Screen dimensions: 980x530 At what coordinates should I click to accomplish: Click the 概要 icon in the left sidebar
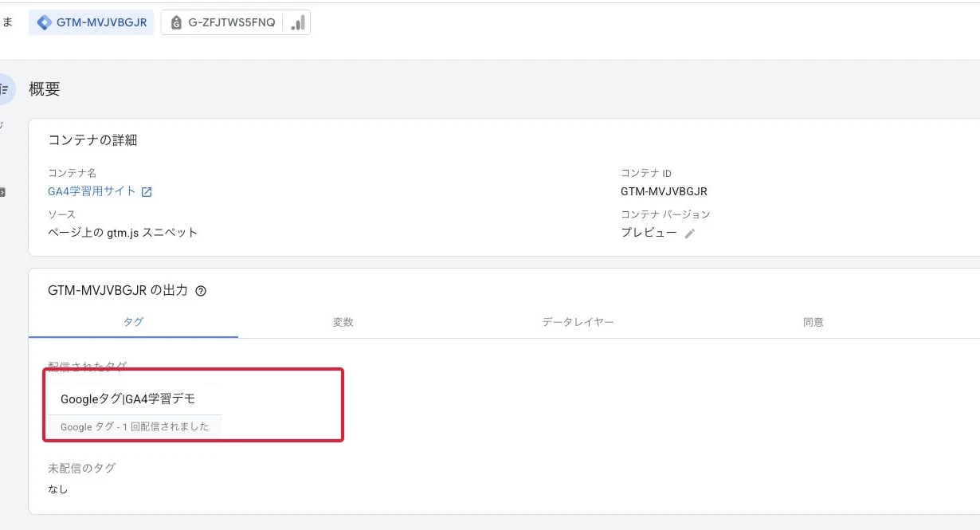4,90
